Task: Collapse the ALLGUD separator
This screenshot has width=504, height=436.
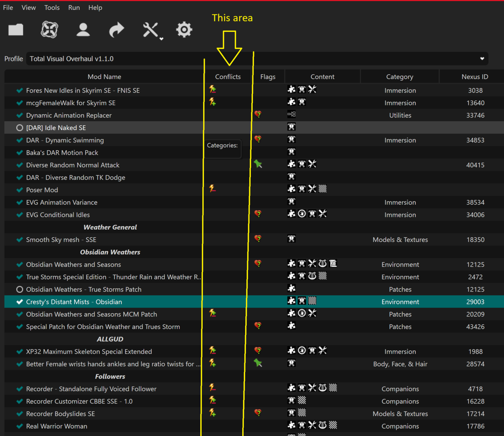Action: pyautogui.click(x=110, y=339)
